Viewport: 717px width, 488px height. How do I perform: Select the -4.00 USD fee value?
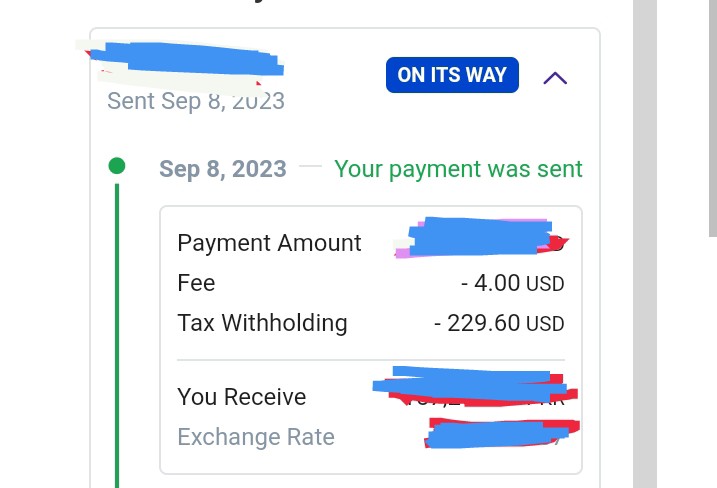click(512, 283)
